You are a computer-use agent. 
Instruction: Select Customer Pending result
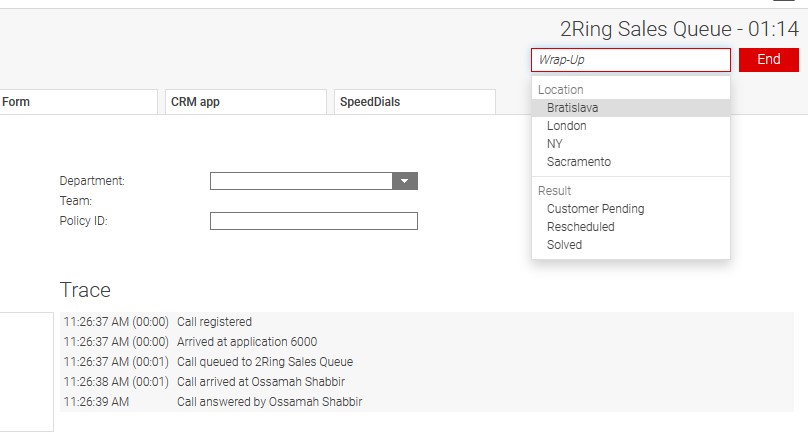[x=595, y=209]
